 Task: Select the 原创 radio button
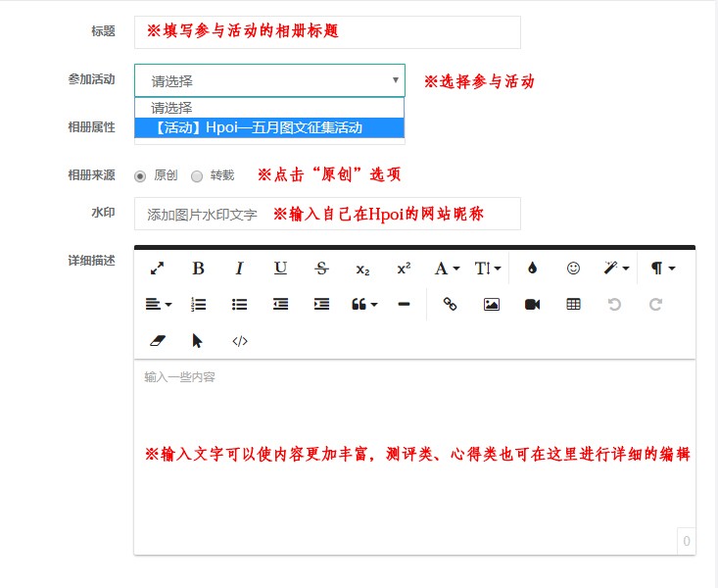point(140,176)
